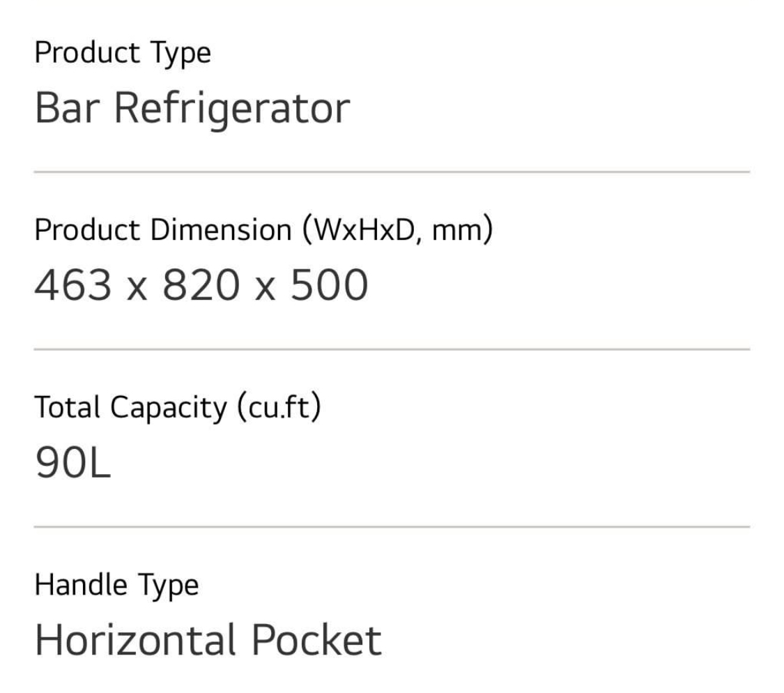Click divider line below "90L"
This screenshot has height=693, width=784.
392,527
